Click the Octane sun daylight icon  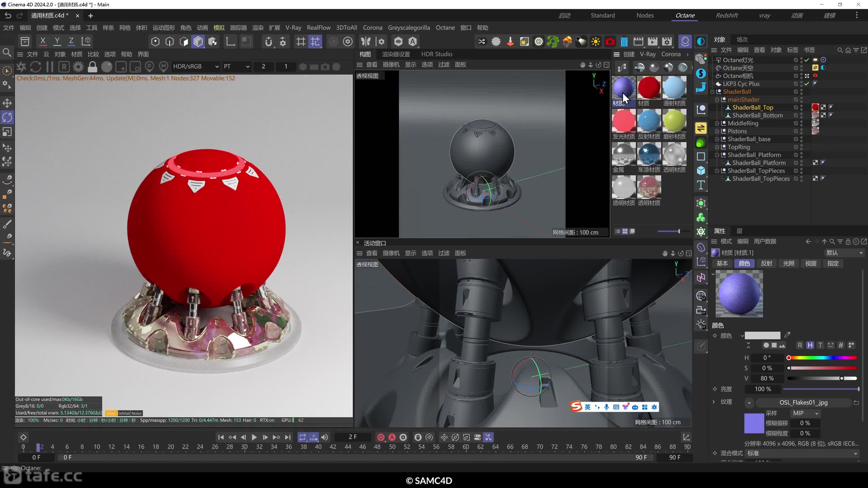pos(595,42)
